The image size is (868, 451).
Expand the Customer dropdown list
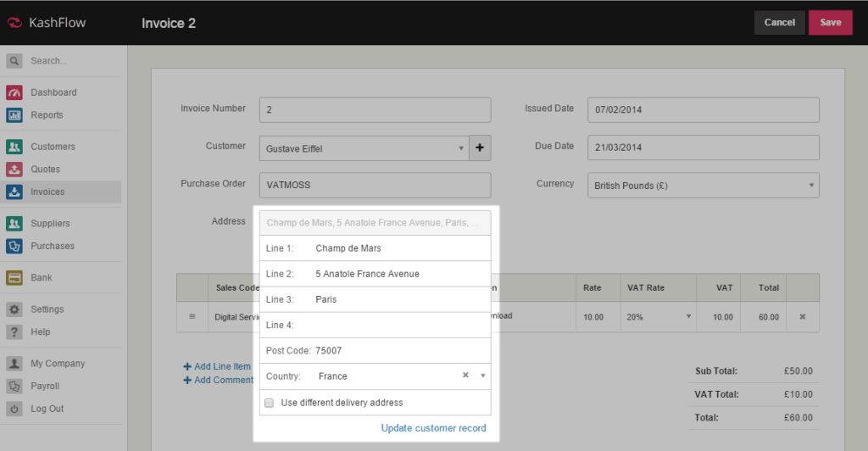pyautogui.click(x=462, y=148)
